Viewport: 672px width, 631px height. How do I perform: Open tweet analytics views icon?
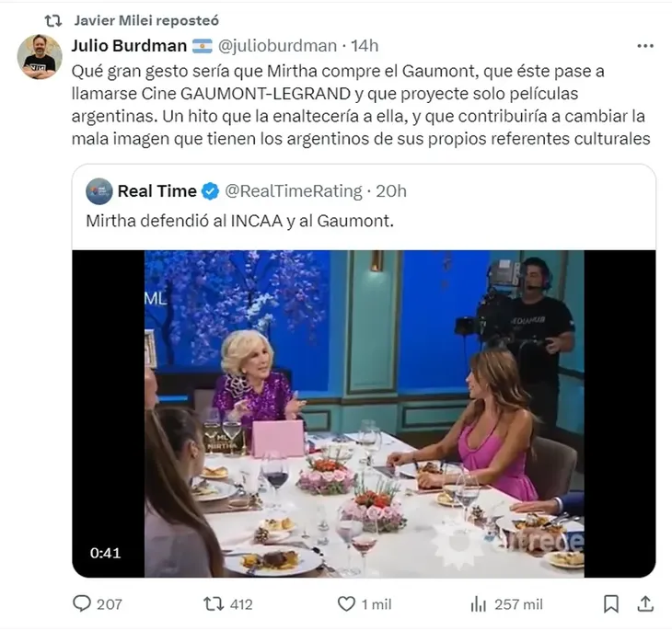coord(478,603)
